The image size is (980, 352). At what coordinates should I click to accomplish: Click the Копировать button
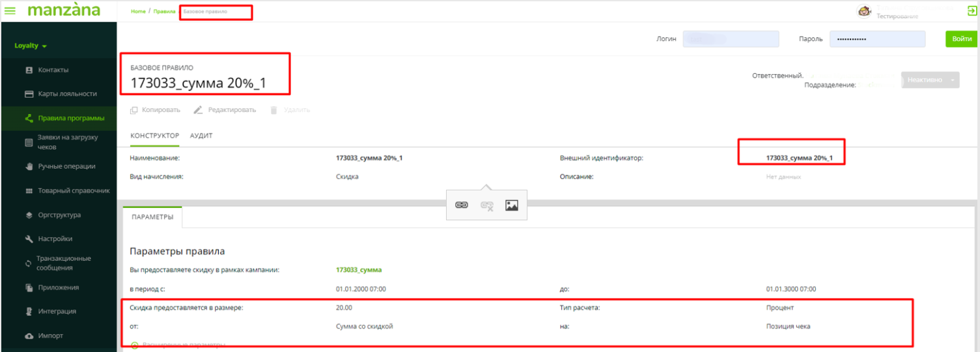pos(156,110)
